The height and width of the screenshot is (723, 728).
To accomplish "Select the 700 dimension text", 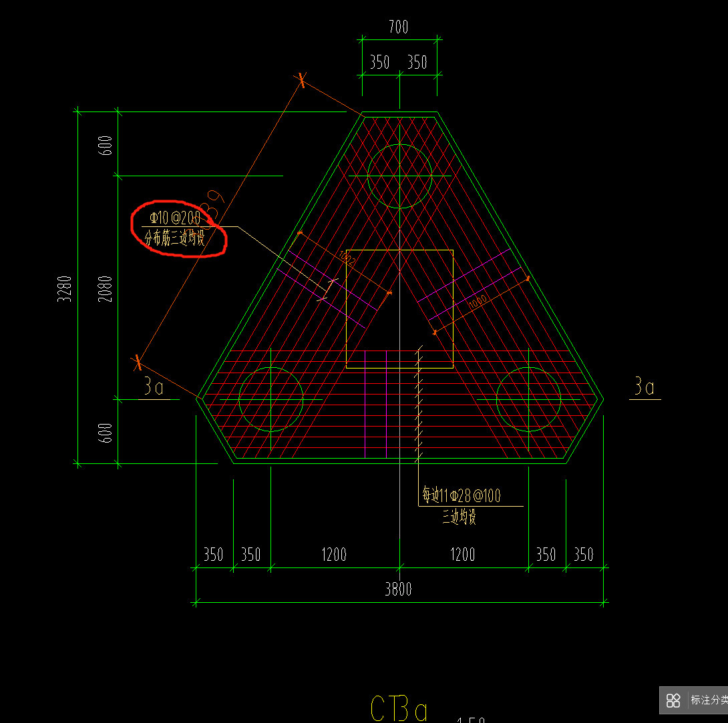I will click(398, 27).
